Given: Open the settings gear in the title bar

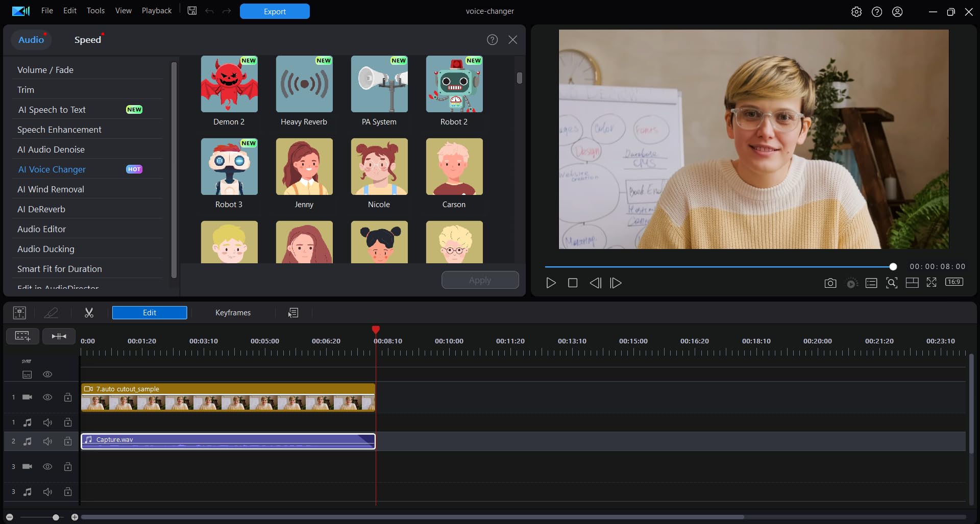Looking at the screenshot, I should coord(856,12).
